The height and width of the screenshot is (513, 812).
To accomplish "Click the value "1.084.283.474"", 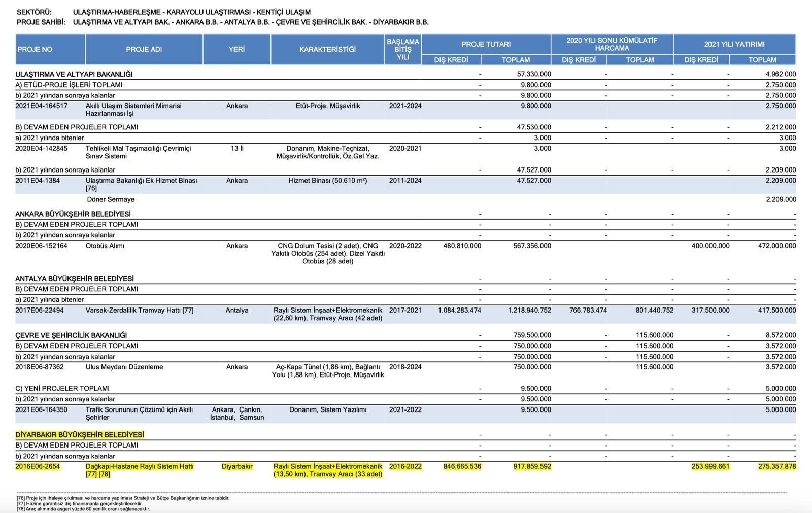I will click(459, 311).
